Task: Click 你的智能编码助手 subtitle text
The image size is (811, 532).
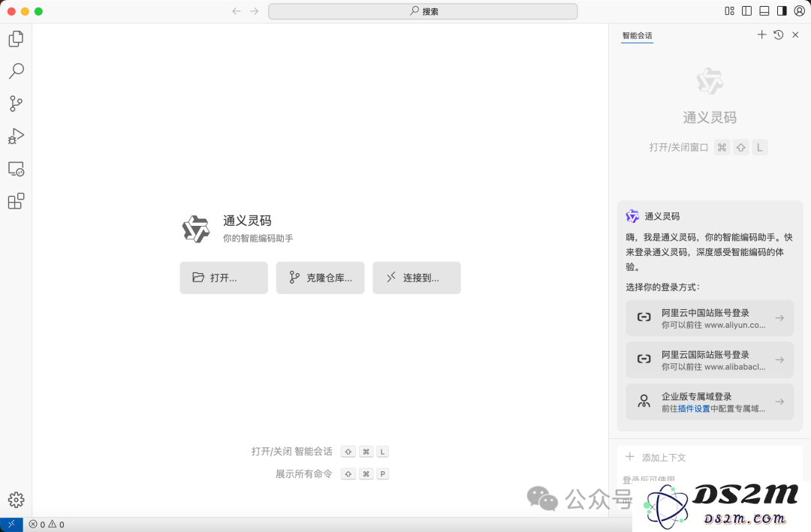Action: click(258, 239)
